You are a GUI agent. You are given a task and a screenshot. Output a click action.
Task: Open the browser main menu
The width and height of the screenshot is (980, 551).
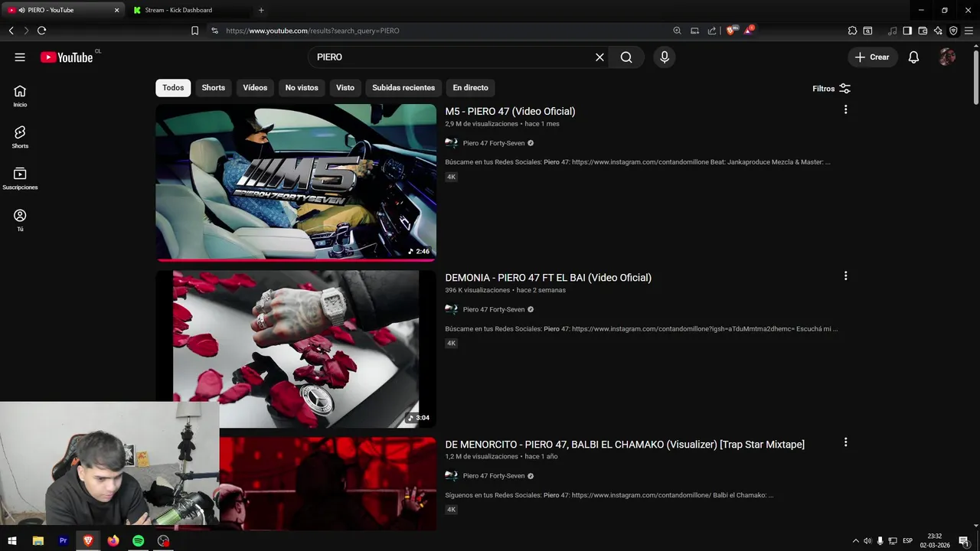(x=969, y=31)
